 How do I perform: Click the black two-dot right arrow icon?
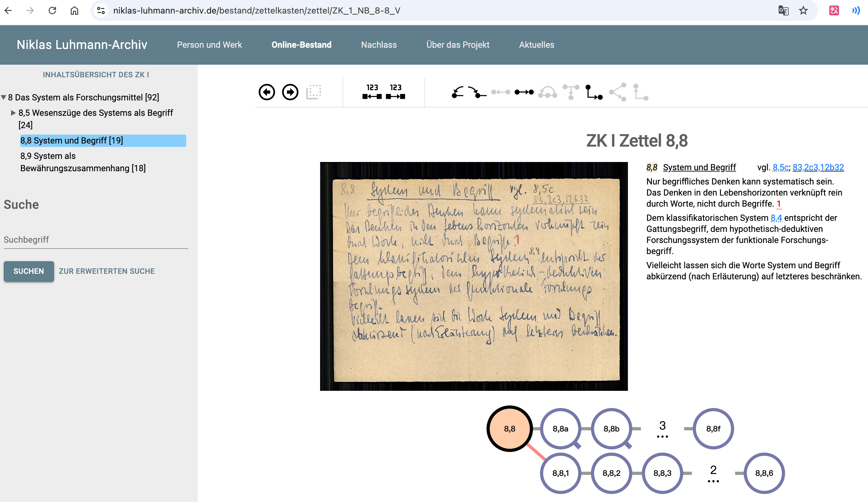pos(524,92)
